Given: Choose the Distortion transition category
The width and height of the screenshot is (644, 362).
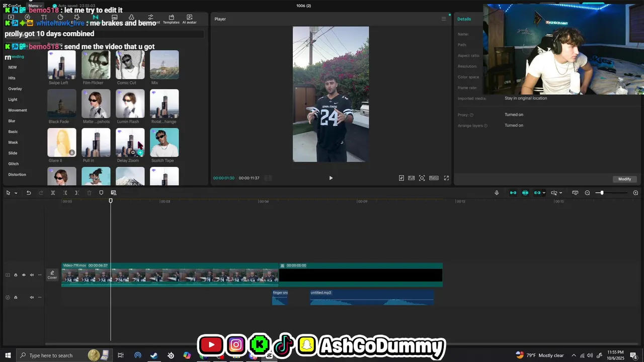Looking at the screenshot, I should 17,174.
